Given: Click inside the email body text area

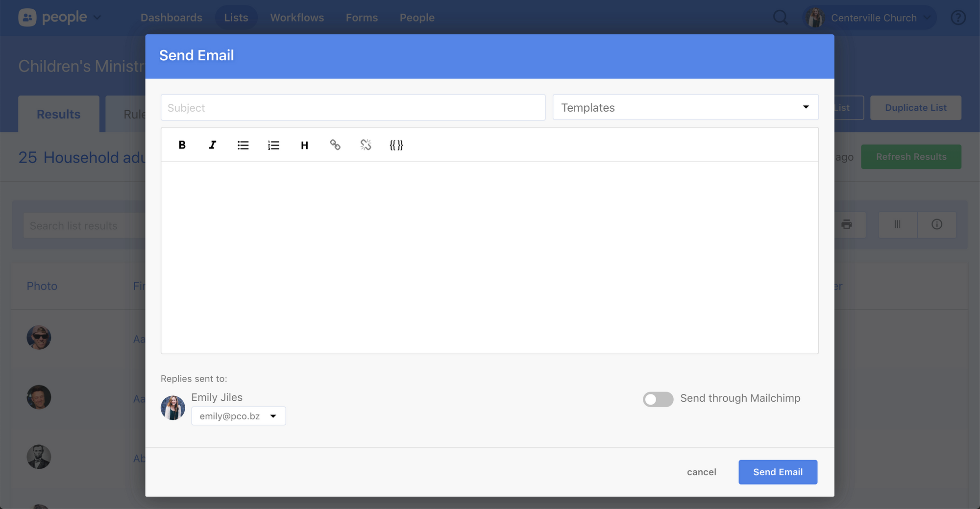Looking at the screenshot, I should click(490, 257).
